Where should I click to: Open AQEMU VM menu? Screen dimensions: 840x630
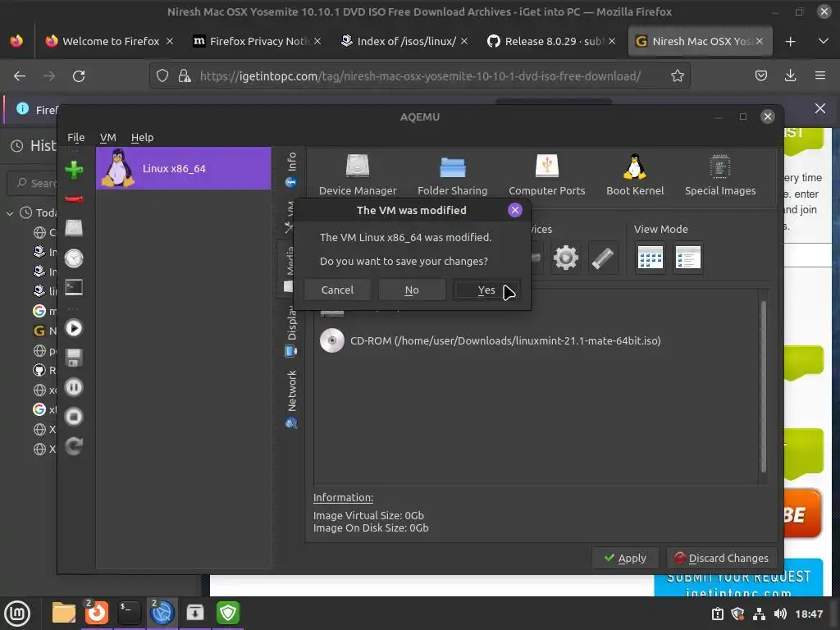(107, 138)
